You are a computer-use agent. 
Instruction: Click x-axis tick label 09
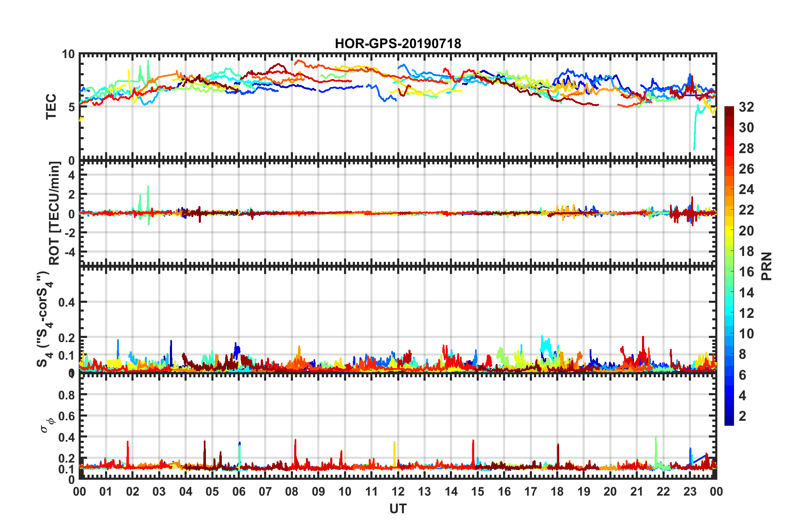[318, 491]
